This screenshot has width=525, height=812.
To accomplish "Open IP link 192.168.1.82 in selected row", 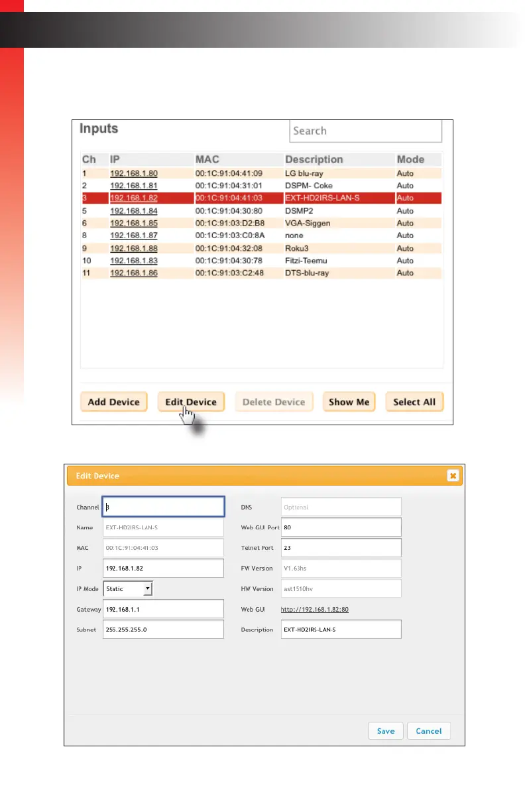I will 133,198.
